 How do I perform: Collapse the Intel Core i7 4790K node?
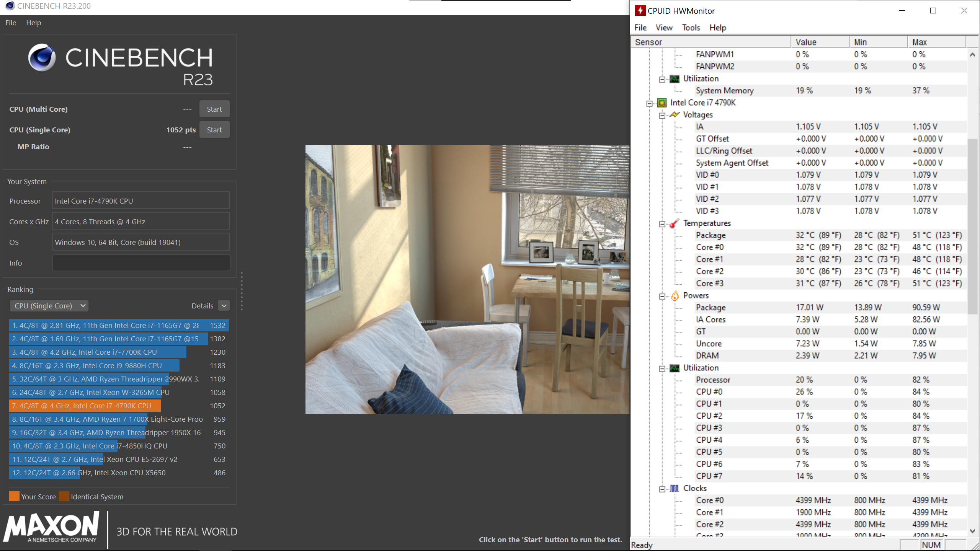[649, 103]
